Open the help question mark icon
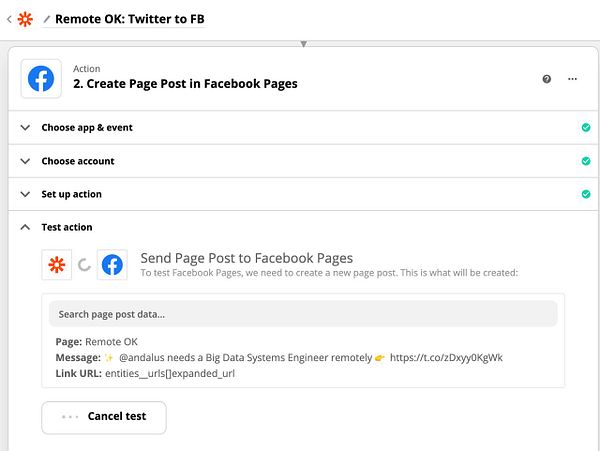Screen dimensions: 600x451 tap(547, 79)
